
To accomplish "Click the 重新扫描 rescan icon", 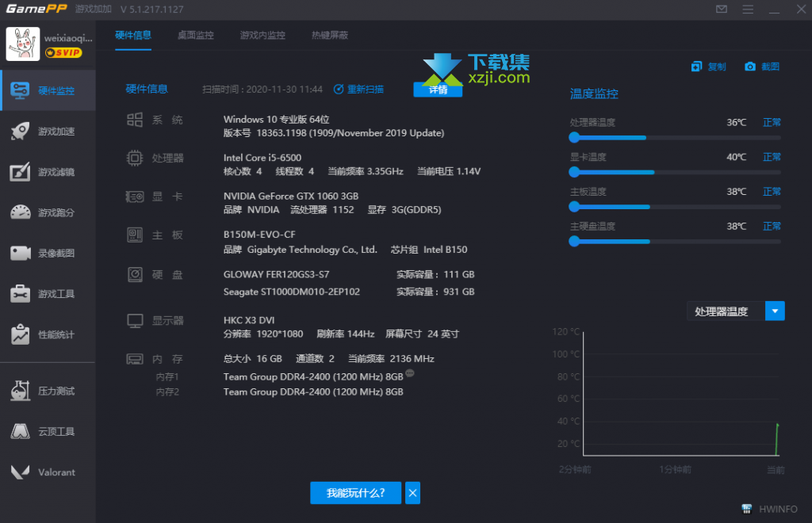I will pos(339,89).
